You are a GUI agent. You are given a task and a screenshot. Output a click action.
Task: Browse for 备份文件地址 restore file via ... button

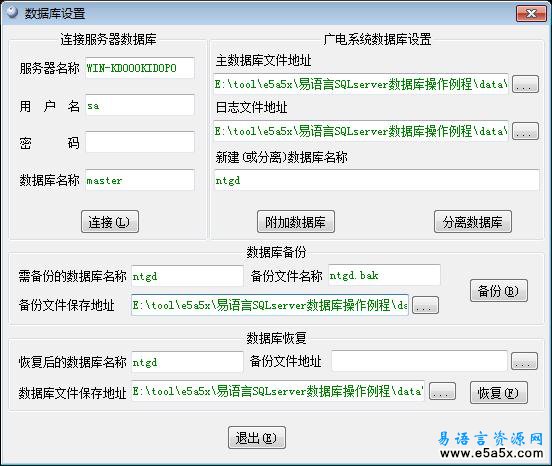[524, 361]
